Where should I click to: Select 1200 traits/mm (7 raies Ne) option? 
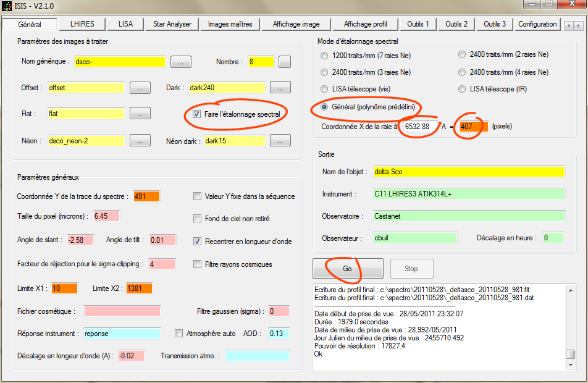[x=325, y=55]
